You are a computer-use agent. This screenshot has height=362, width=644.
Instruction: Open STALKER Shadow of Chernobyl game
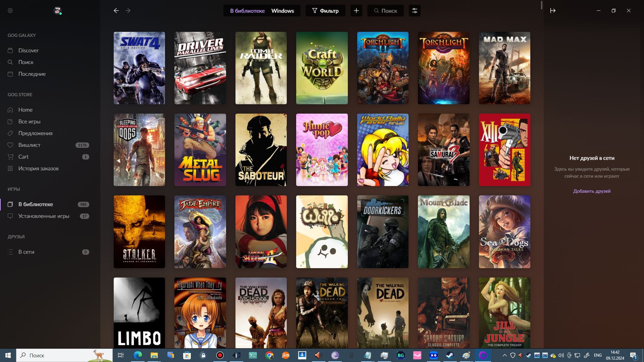coord(139,232)
